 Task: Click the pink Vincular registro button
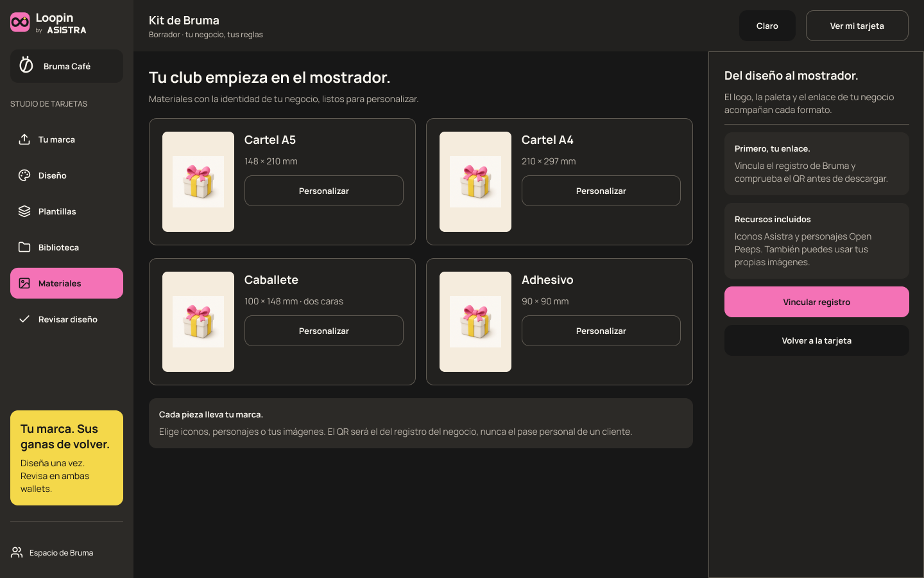click(x=816, y=302)
